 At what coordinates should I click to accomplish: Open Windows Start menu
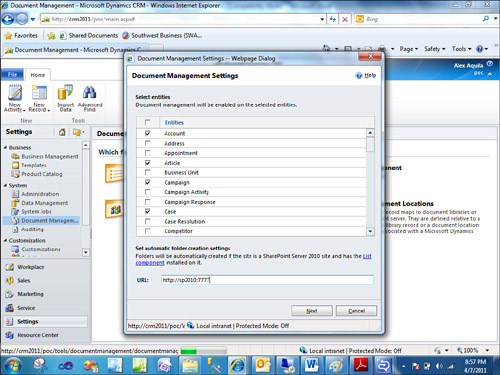(x=12, y=365)
